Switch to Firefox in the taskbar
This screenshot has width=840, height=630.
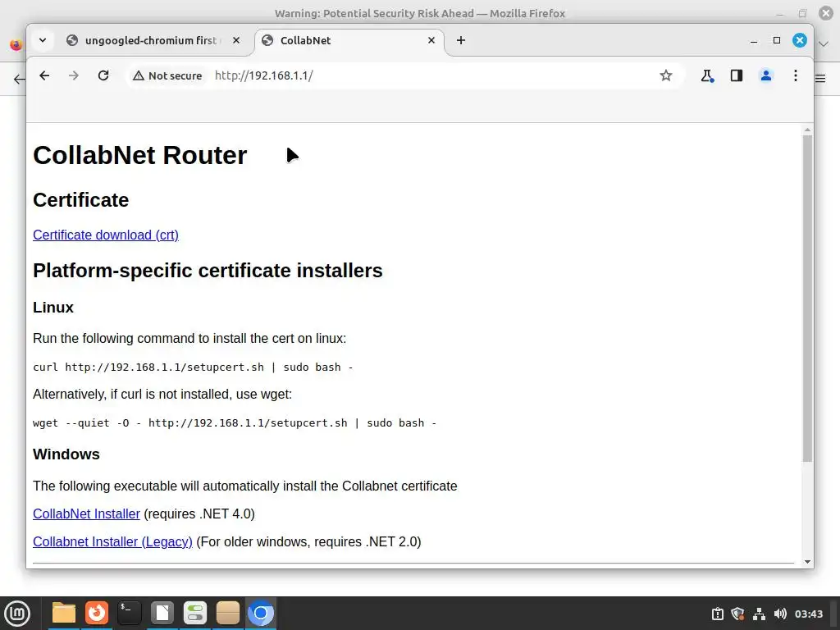(x=97, y=613)
